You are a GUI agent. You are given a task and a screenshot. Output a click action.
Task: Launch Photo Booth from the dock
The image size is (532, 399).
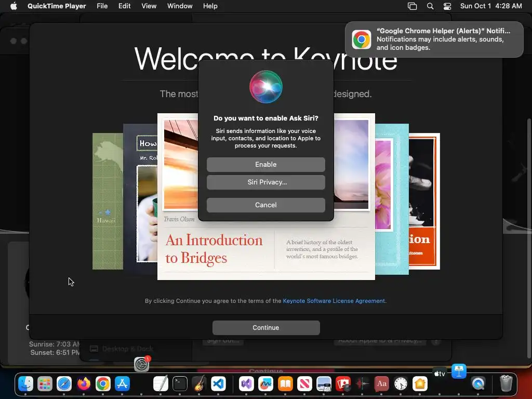(x=343, y=384)
